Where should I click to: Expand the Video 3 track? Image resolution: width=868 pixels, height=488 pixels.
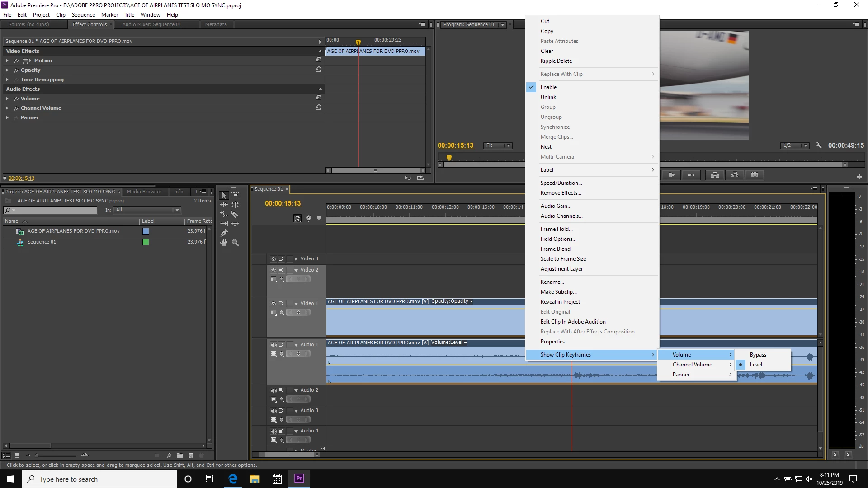[296, 259]
